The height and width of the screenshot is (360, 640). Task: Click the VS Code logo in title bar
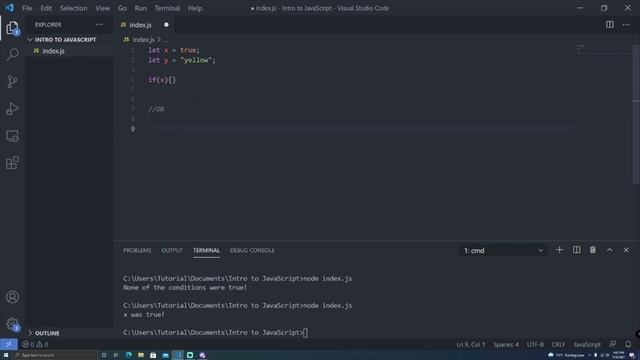click(9, 8)
